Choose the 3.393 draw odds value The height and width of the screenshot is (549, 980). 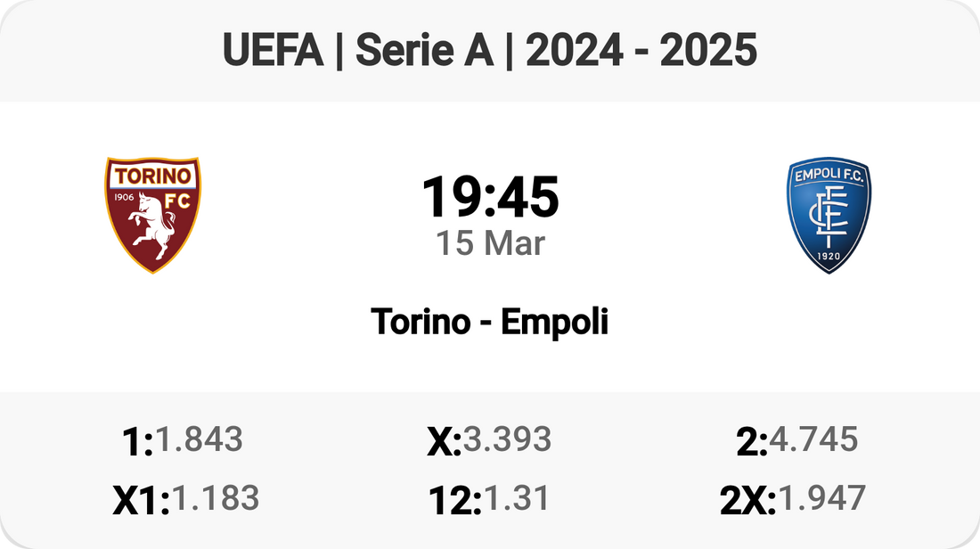[x=507, y=438]
